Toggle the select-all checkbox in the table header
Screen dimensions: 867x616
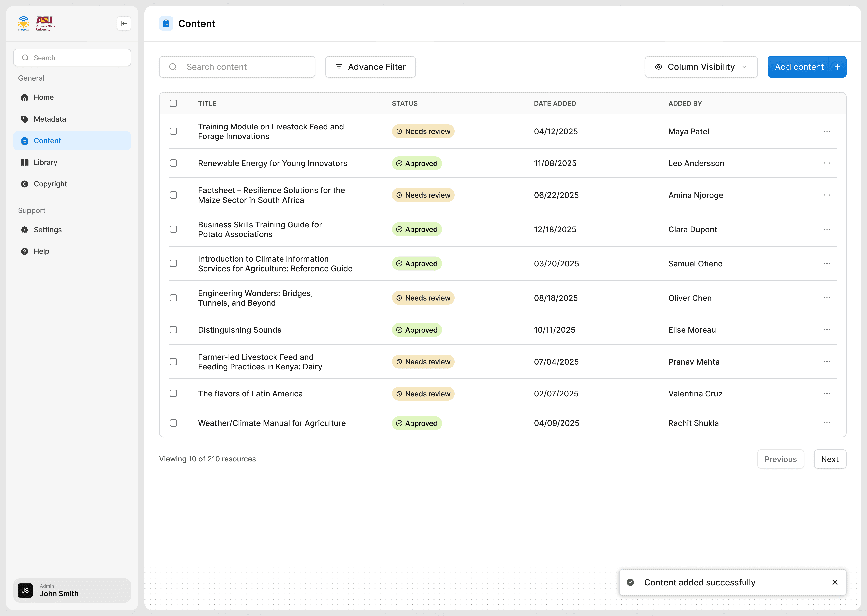[x=173, y=103]
